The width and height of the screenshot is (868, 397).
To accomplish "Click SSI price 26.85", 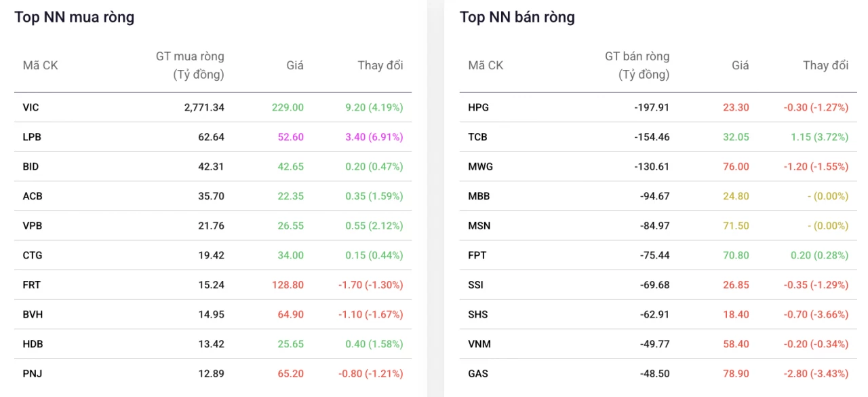I will point(736,285).
